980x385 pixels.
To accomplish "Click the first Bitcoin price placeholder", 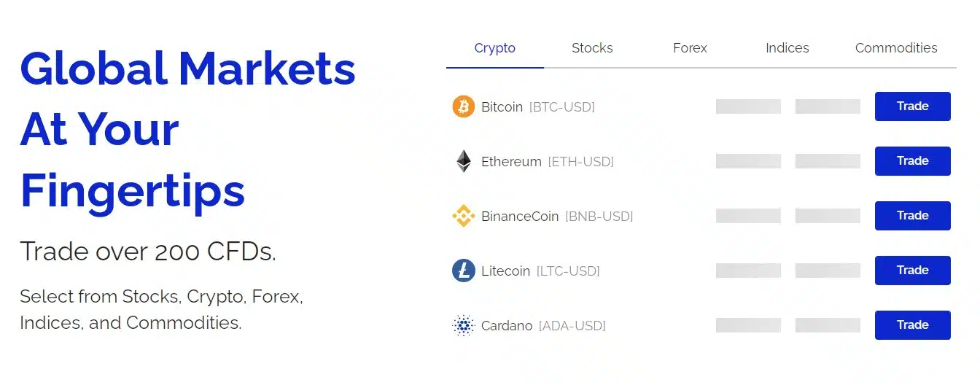I will click(x=748, y=106).
